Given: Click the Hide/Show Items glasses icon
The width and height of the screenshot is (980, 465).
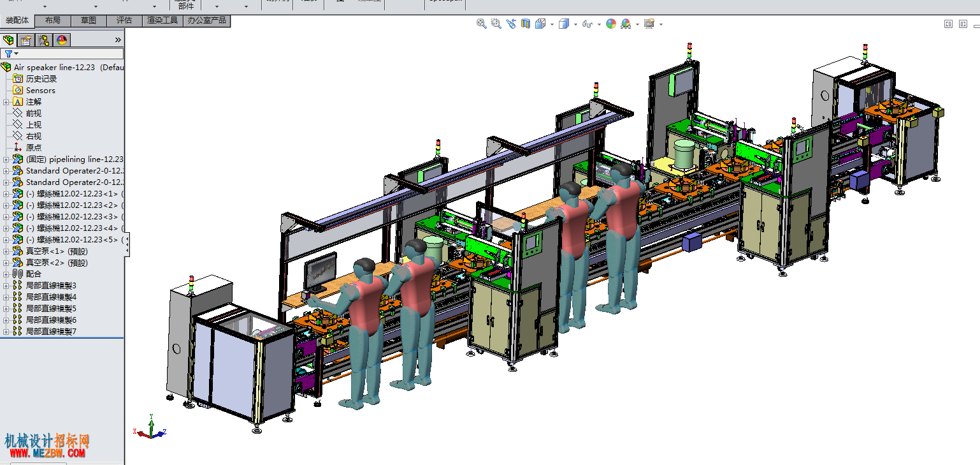Looking at the screenshot, I should pos(587,24).
